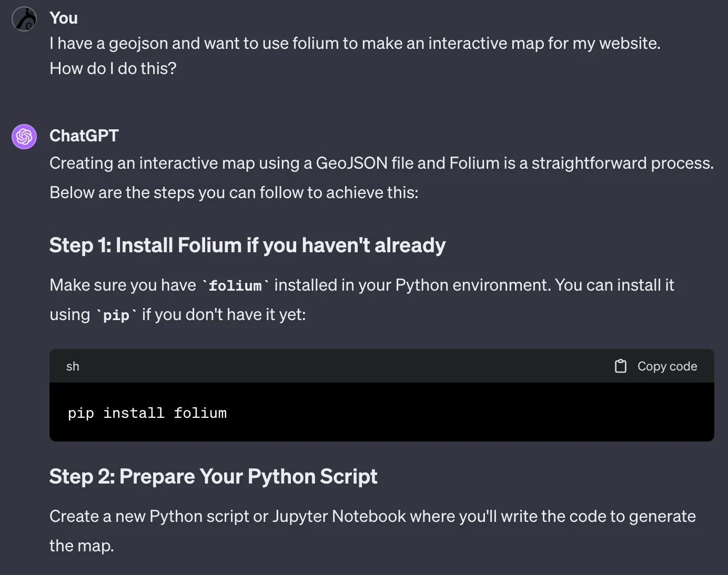The height and width of the screenshot is (575, 728).
Task: Click the word 'folium' in the pip command
Action: pyautogui.click(x=200, y=413)
